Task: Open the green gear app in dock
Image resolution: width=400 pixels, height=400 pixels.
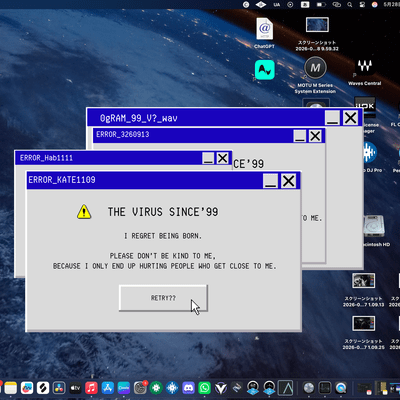Action: 156,388
